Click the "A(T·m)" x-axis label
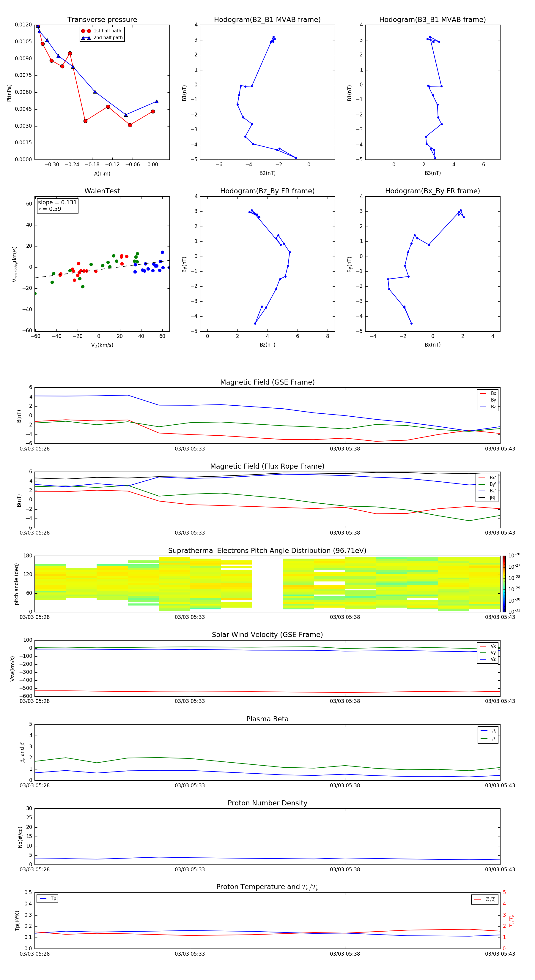This screenshot has height=980, width=535. coord(102,174)
